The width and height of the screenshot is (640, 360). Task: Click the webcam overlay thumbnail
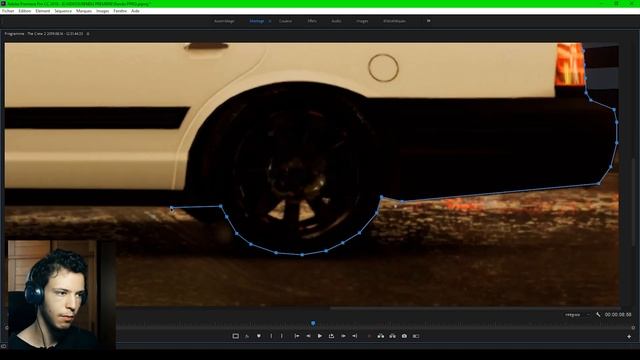pyautogui.click(x=61, y=294)
